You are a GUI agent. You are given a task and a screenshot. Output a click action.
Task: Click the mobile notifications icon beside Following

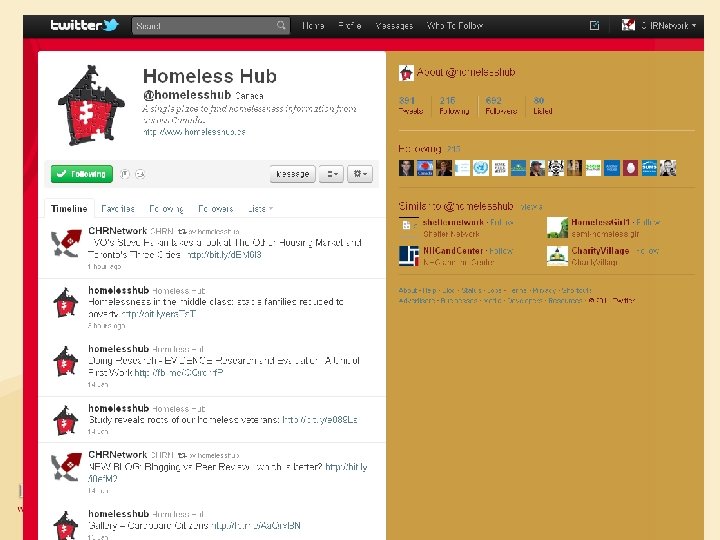(x=125, y=174)
